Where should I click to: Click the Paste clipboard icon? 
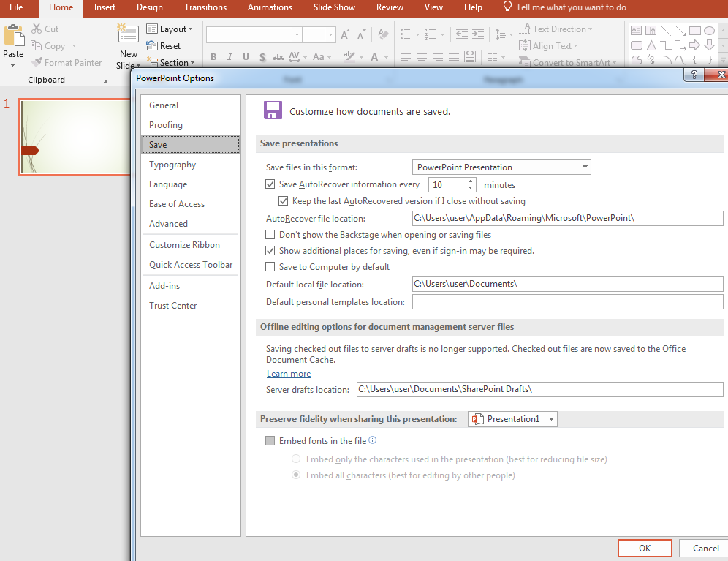tap(14, 35)
